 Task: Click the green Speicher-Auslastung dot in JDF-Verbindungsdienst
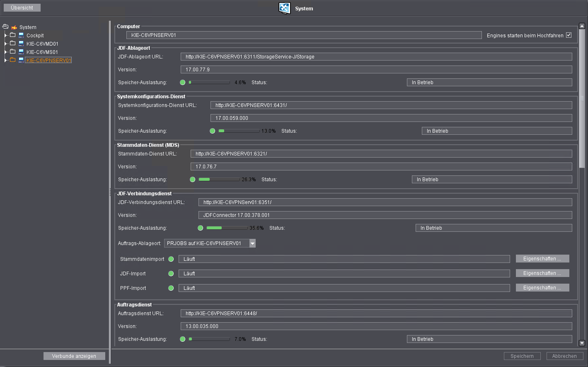[x=201, y=228]
